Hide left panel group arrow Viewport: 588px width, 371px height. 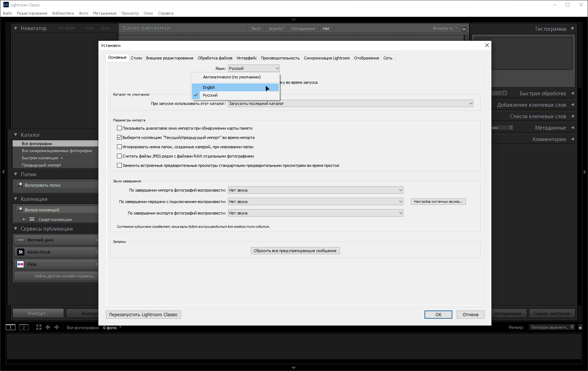pyautogui.click(x=3, y=172)
